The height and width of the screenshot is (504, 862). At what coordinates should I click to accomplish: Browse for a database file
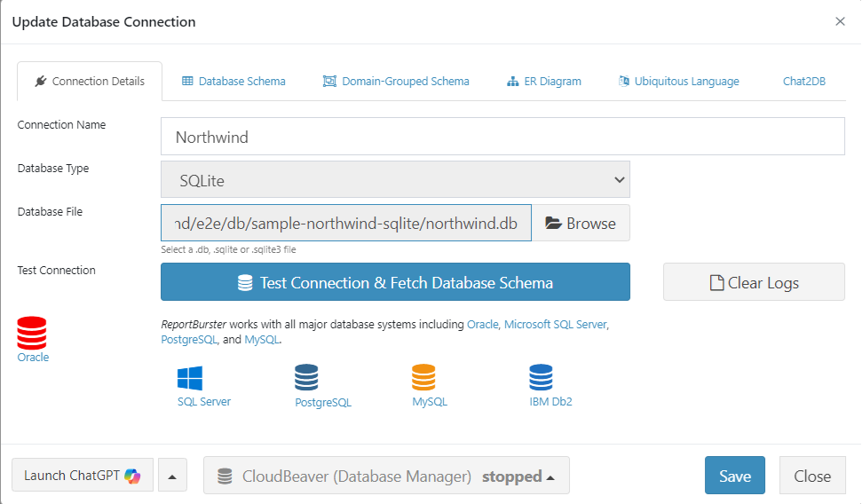click(581, 224)
